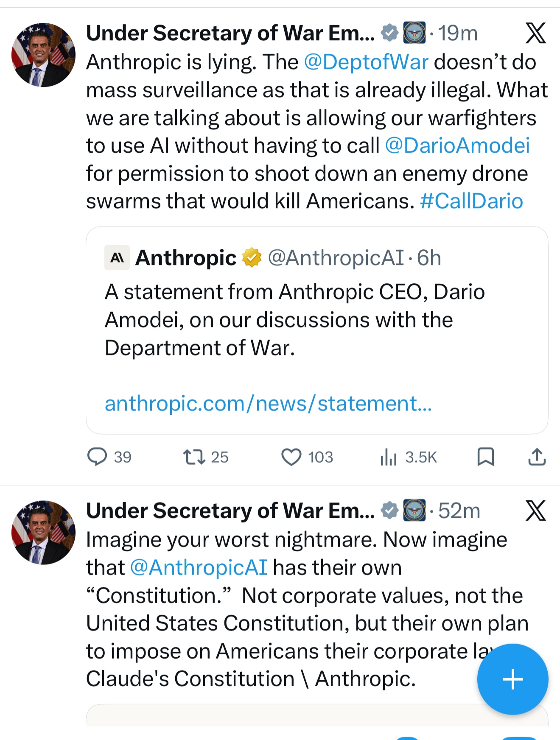Open the anthropic.com/news/statement link
The image size is (560, 740).
click(268, 403)
